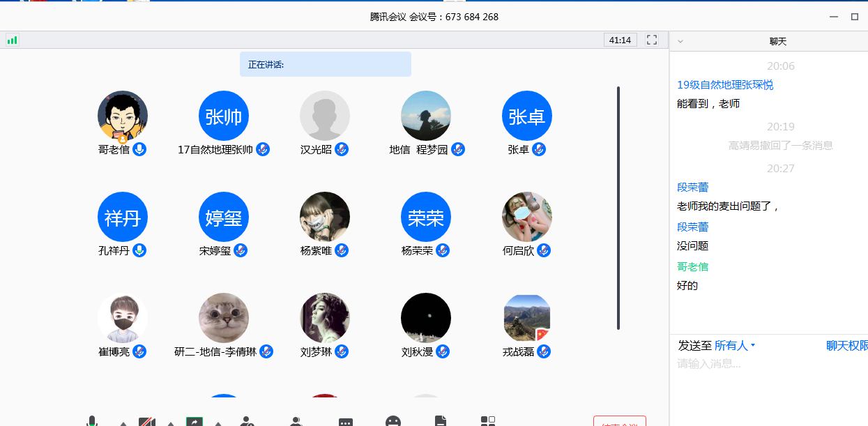Click the document sharing icon on the toolbar
This screenshot has width=868, height=426.
click(441, 421)
